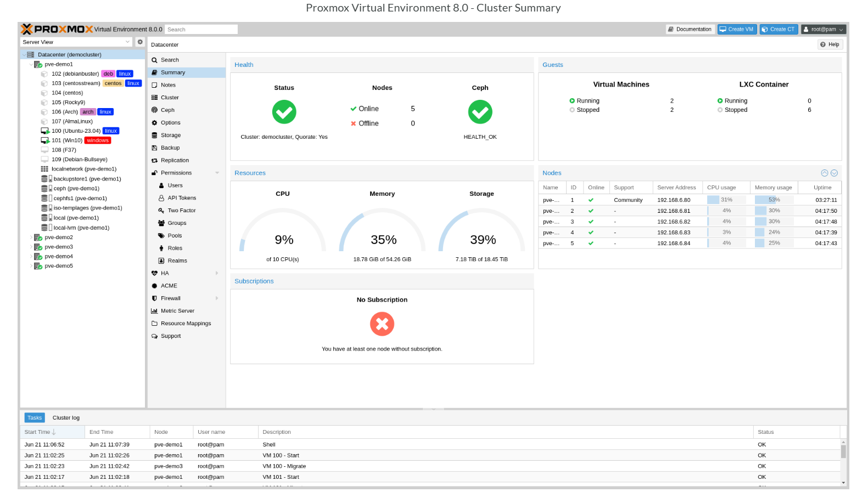Collapse the Datacenter (democluster) tree node

tap(24, 55)
